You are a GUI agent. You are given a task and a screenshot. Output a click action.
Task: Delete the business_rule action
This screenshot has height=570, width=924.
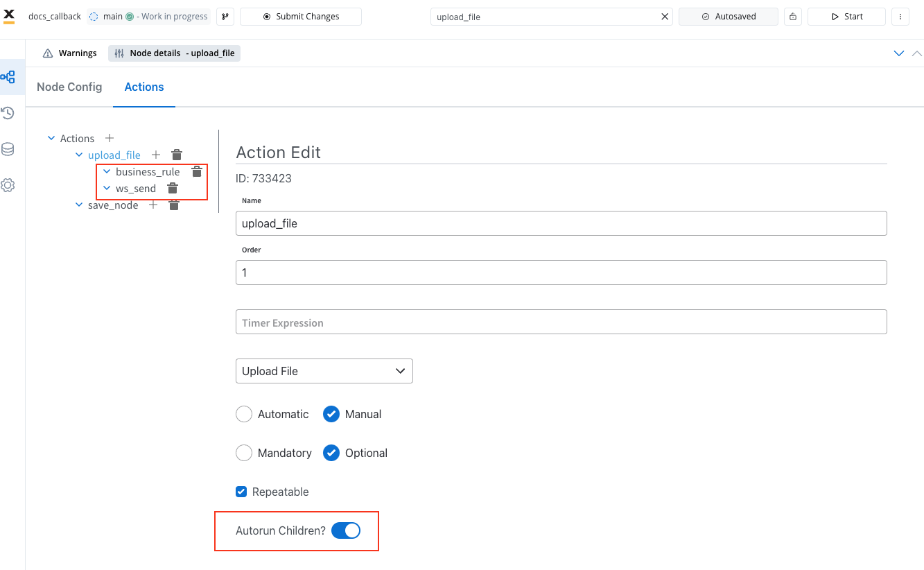coord(197,171)
